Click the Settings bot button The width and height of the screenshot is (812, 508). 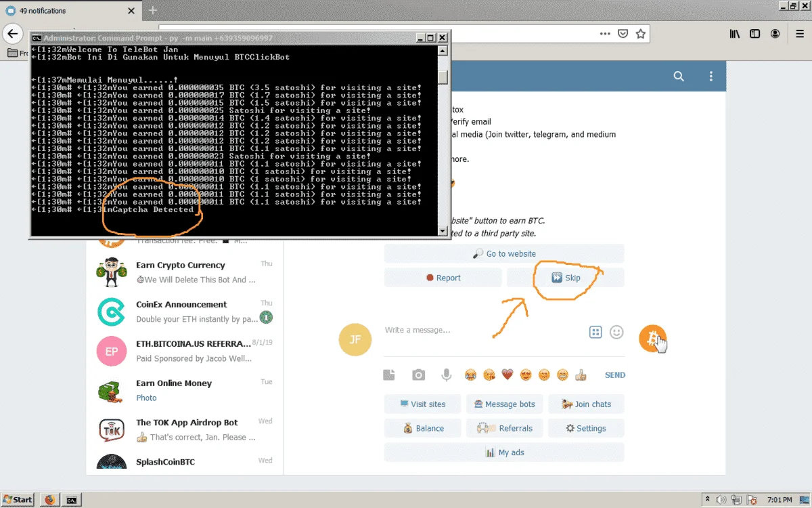pos(586,428)
